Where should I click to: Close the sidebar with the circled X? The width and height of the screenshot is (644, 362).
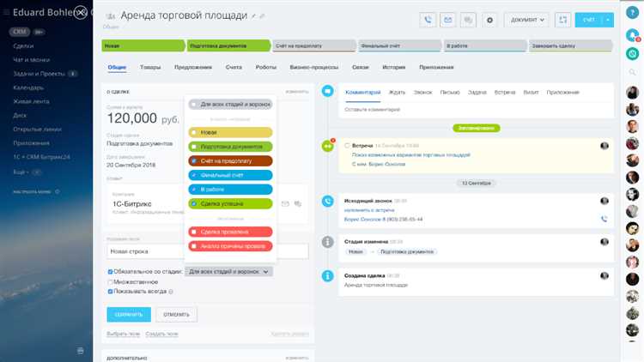(81, 12)
